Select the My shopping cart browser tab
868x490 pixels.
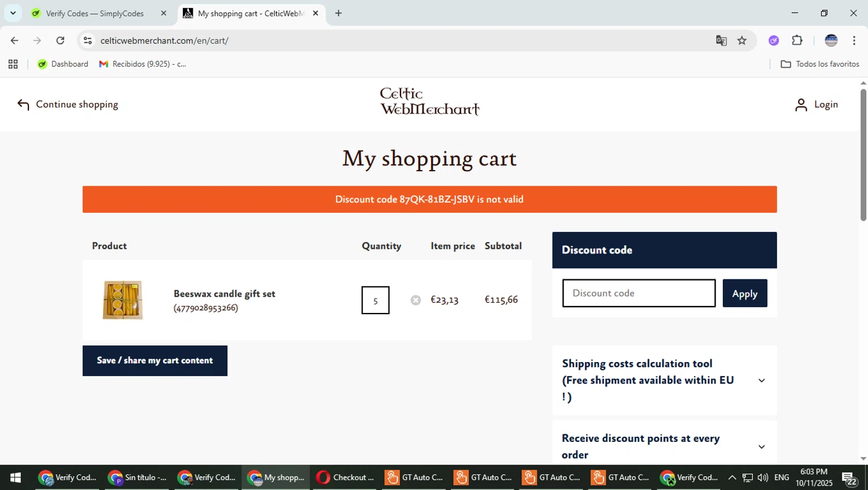250,13
